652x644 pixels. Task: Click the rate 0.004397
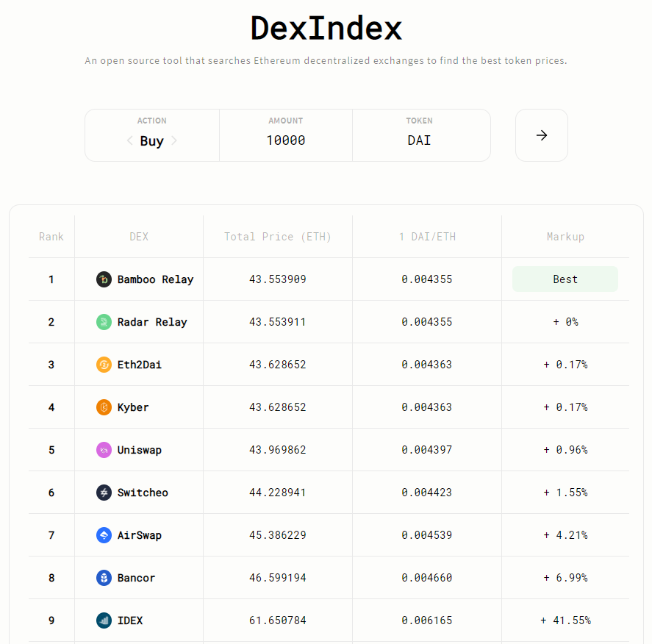coord(427,450)
